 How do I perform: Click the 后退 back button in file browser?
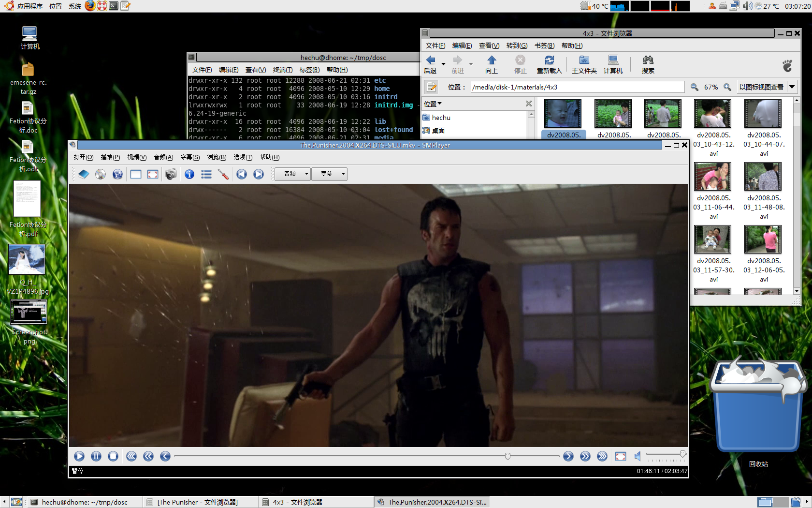coord(430,64)
